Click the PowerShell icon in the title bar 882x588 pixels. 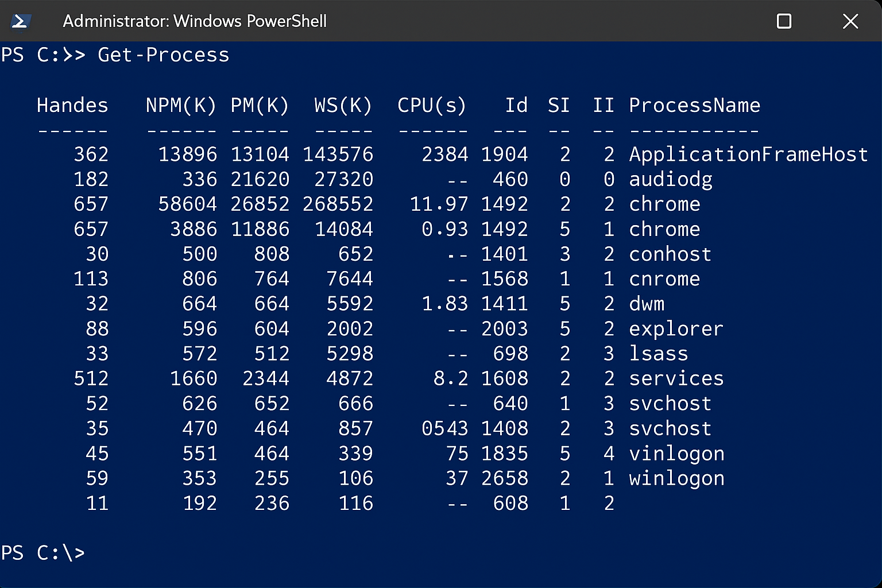[20, 21]
